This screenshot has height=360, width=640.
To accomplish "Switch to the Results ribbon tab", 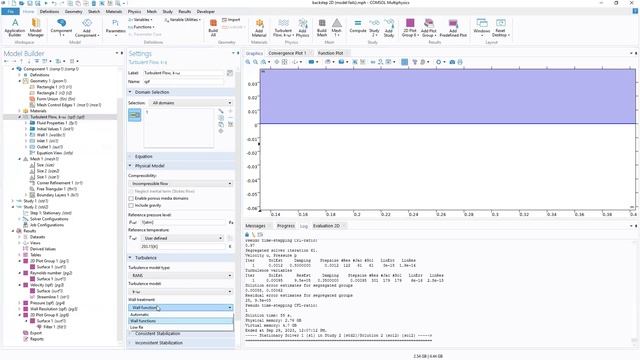I will tap(184, 11).
